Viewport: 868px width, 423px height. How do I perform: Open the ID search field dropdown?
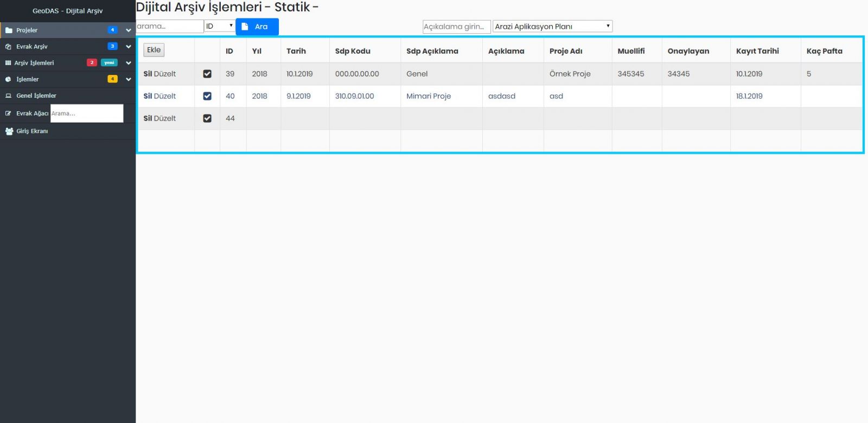[x=219, y=26]
